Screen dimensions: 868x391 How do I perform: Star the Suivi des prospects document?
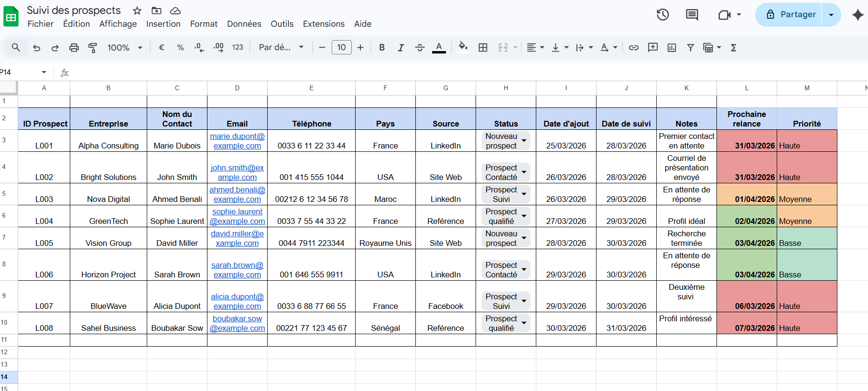point(137,11)
